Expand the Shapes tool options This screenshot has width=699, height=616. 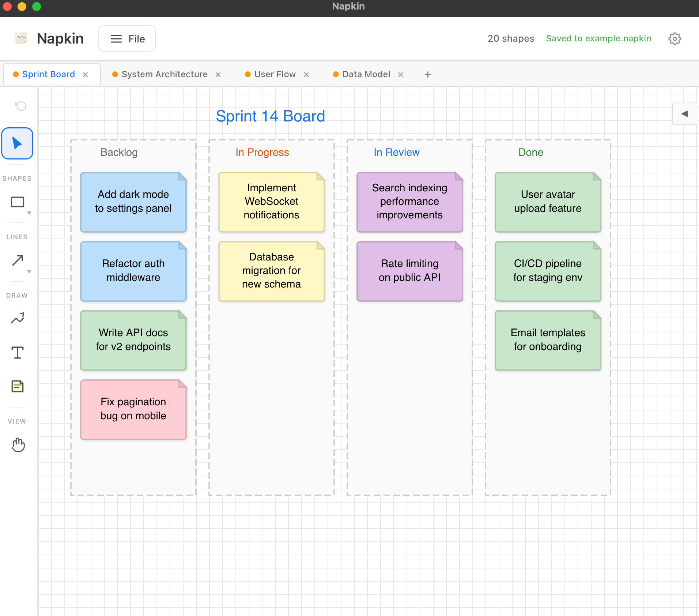pyautogui.click(x=29, y=214)
